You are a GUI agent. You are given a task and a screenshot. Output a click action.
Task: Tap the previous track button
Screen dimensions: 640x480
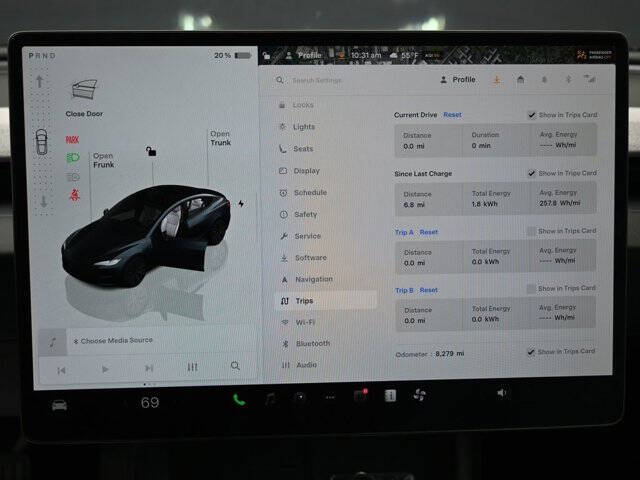(x=62, y=370)
